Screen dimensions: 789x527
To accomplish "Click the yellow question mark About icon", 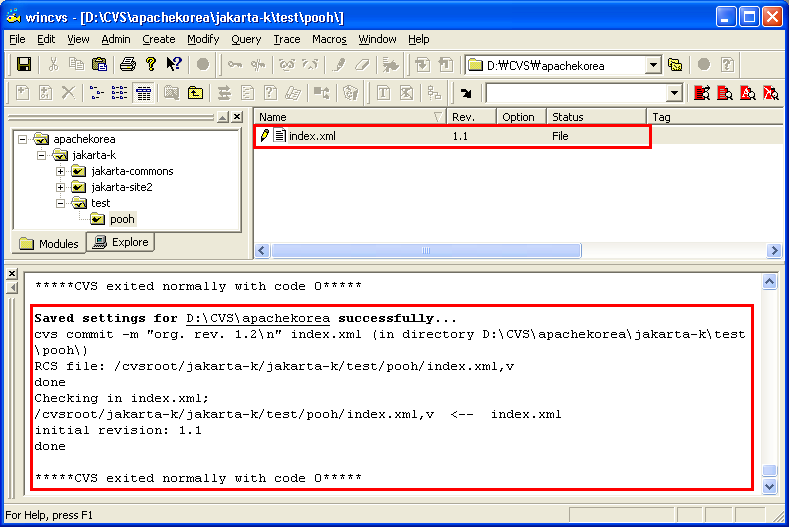I will 150,65.
